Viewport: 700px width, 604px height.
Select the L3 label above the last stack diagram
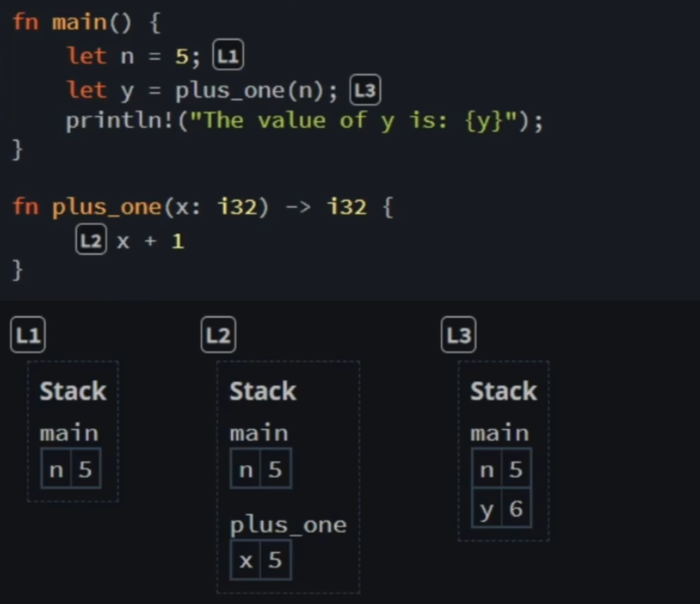click(459, 337)
